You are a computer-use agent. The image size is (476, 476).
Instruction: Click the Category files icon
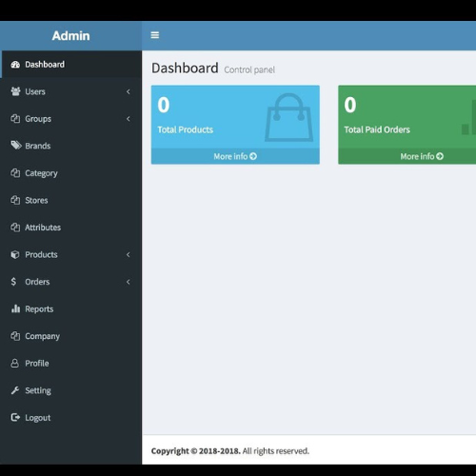tap(15, 173)
